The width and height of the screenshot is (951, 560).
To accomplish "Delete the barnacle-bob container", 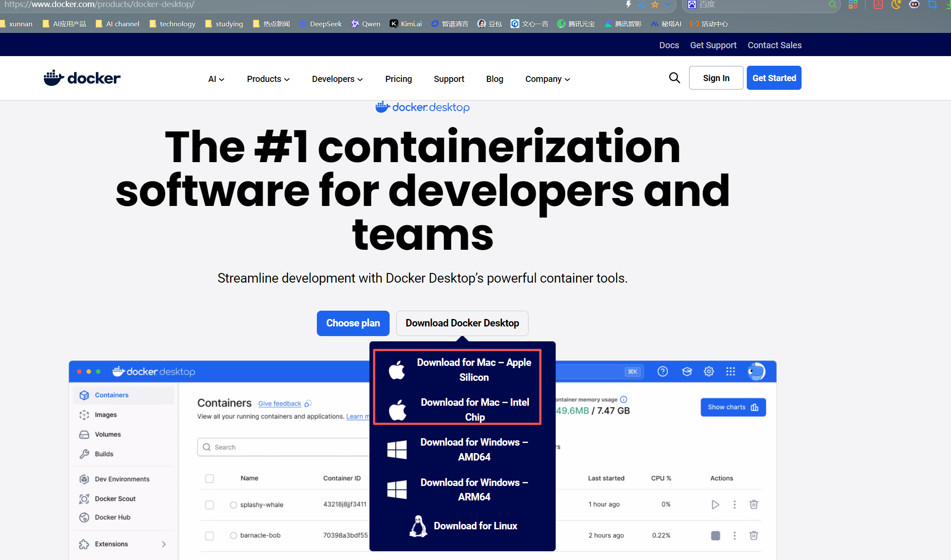I will pyautogui.click(x=754, y=535).
